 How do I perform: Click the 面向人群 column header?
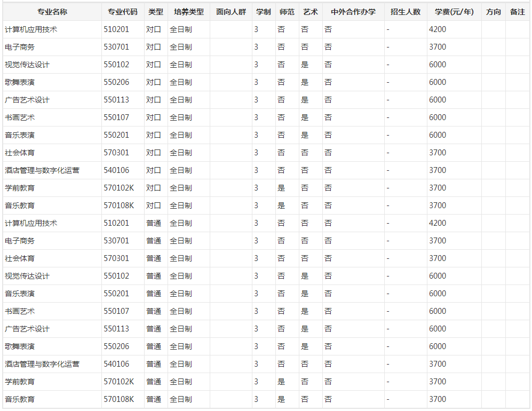point(231,12)
